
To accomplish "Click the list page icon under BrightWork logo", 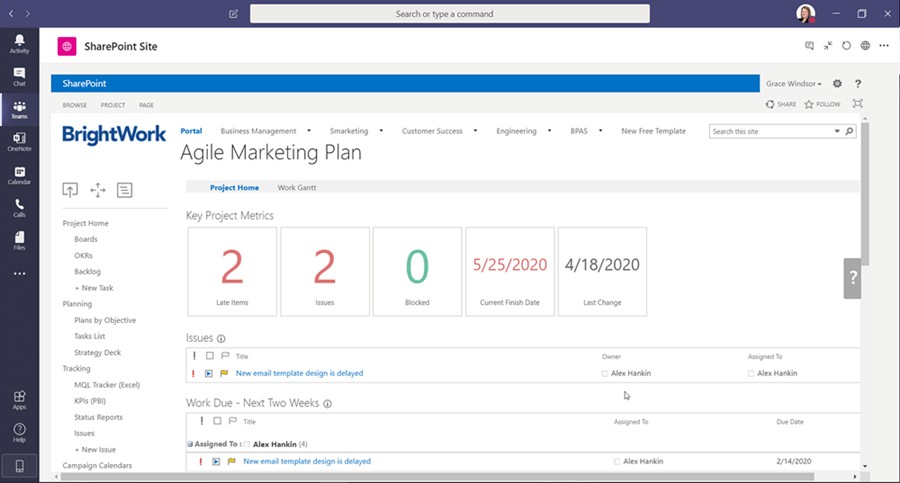I will [x=125, y=190].
